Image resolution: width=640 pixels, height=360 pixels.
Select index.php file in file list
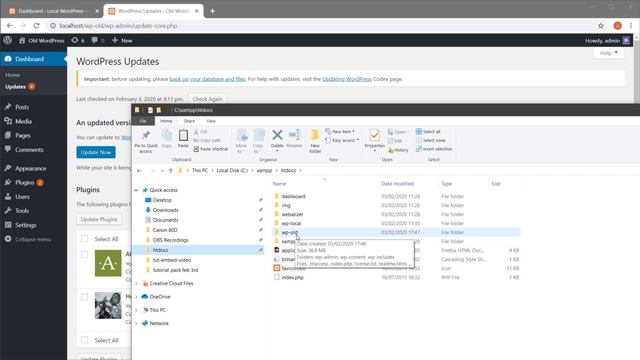point(292,278)
